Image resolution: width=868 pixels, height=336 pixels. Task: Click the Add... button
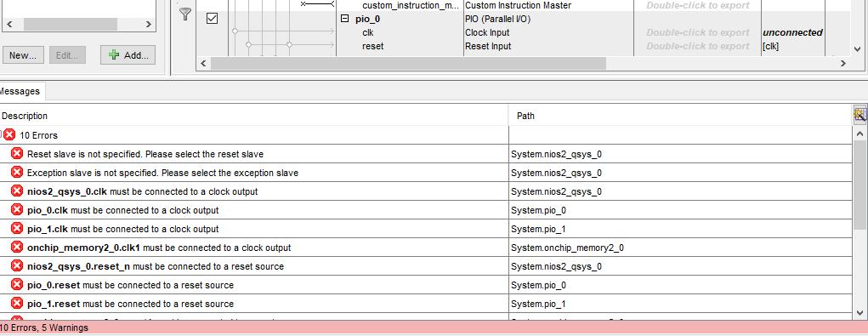[x=128, y=55]
